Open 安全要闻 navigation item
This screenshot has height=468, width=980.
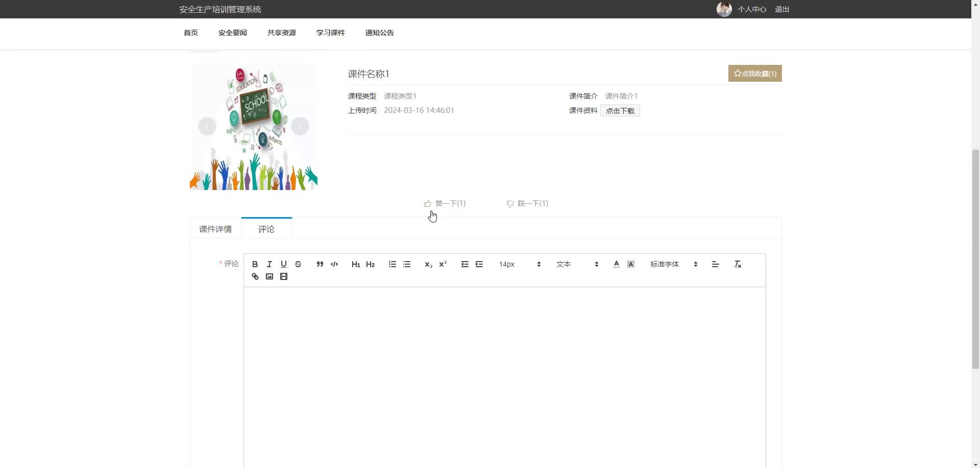pyautogui.click(x=233, y=33)
